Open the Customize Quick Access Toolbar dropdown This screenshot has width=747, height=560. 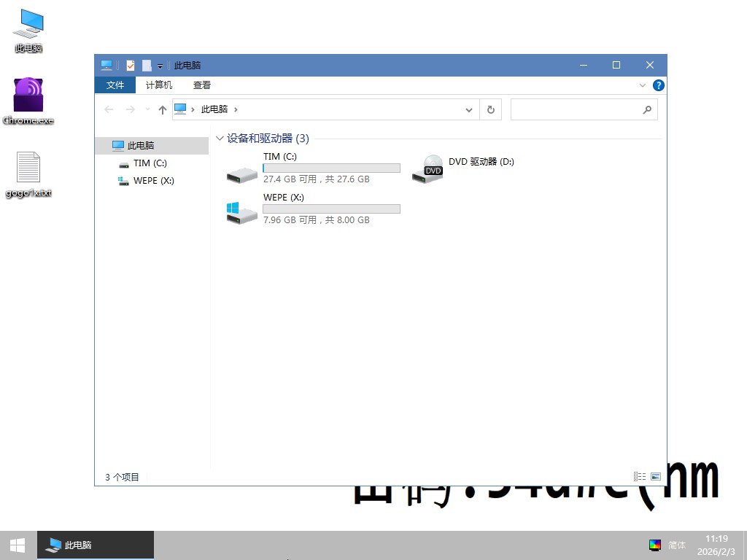click(x=160, y=66)
